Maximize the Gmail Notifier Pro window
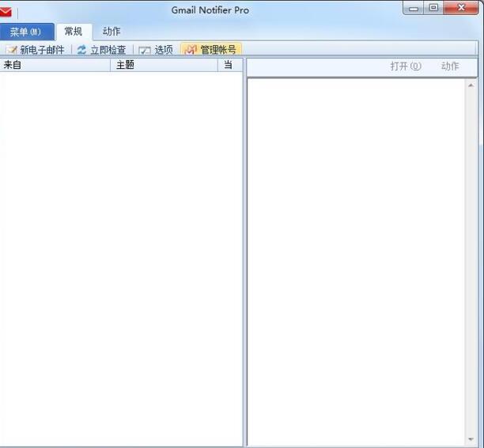 433,7
